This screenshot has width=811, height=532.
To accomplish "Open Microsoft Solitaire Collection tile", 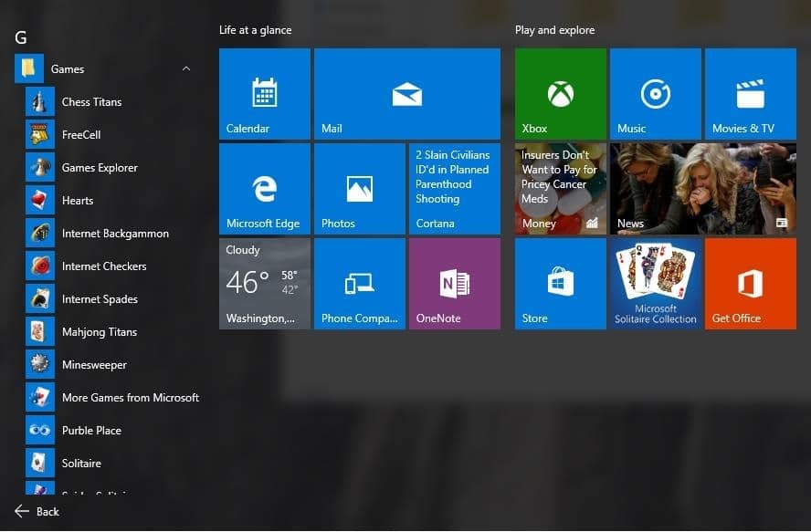I will pos(655,284).
